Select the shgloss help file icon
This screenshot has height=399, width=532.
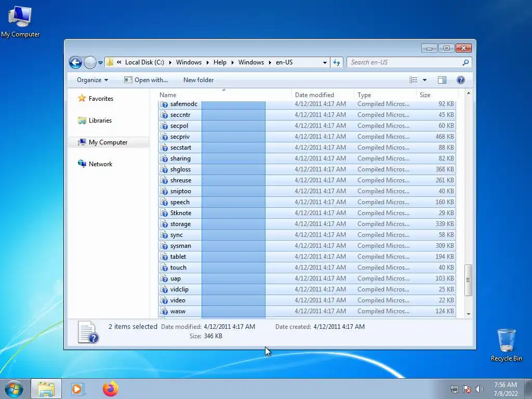pyautogui.click(x=164, y=169)
